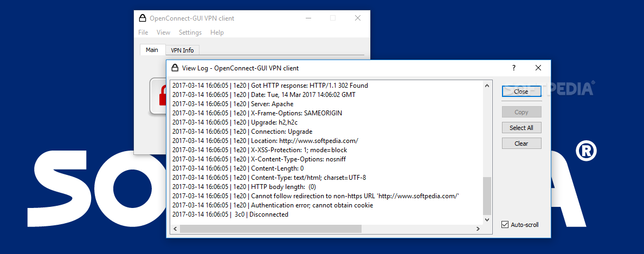This screenshot has height=254, width=644.
Task: Click the Clear button
Action: click(x=521, y=143)
